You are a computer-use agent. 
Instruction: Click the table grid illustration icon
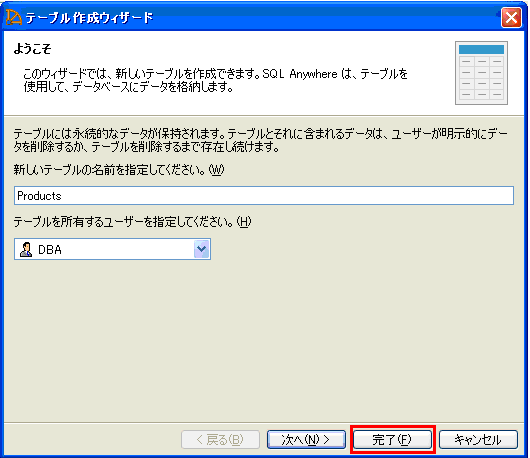(481, 73)
